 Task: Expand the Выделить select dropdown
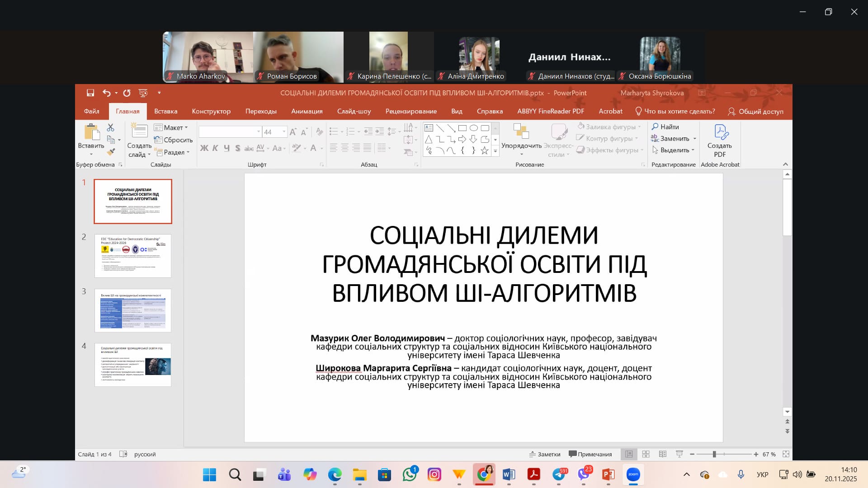674,150
